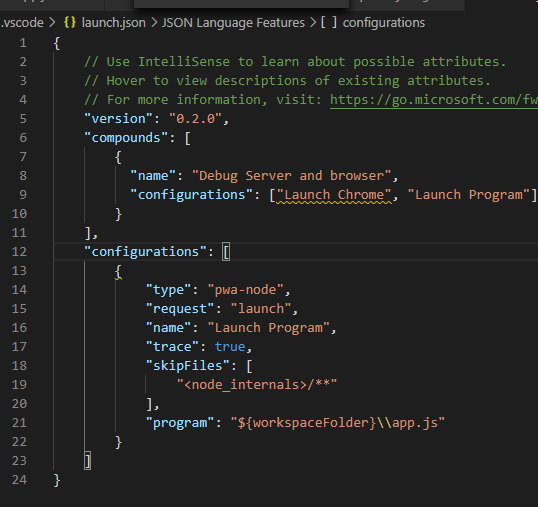
Task: Click the underlined "Launch Chrome" warning string
Action: tap(334, 195)
